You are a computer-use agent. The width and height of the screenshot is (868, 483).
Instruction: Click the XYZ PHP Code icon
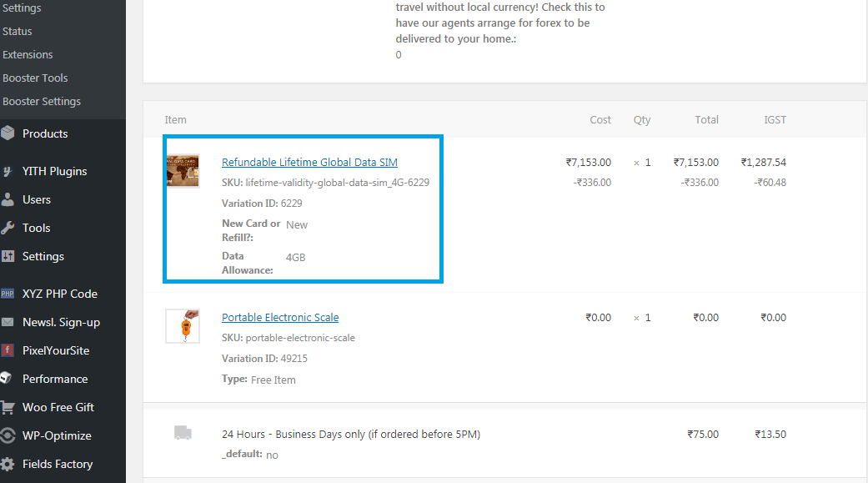click(8, 294)
